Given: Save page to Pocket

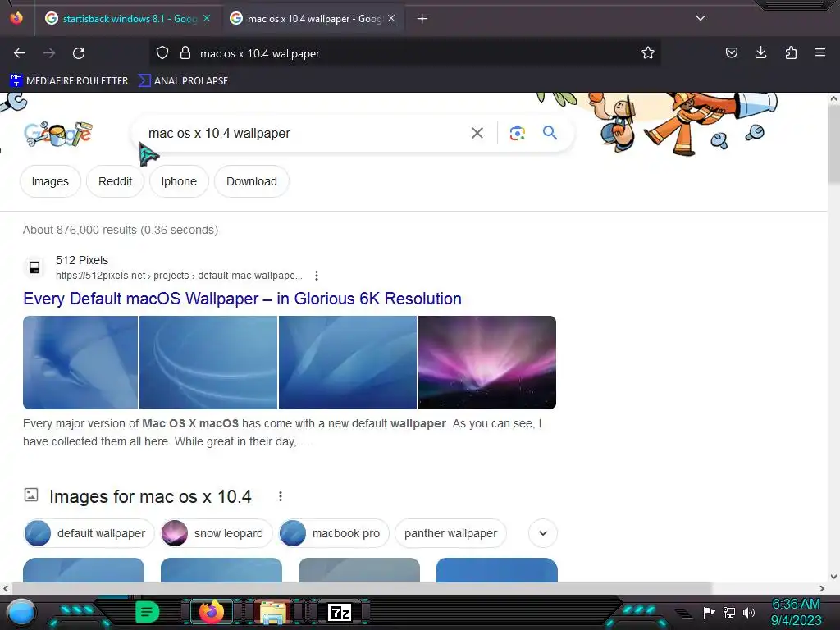Looking at the screenshot, I should click(x=731, y=53).
